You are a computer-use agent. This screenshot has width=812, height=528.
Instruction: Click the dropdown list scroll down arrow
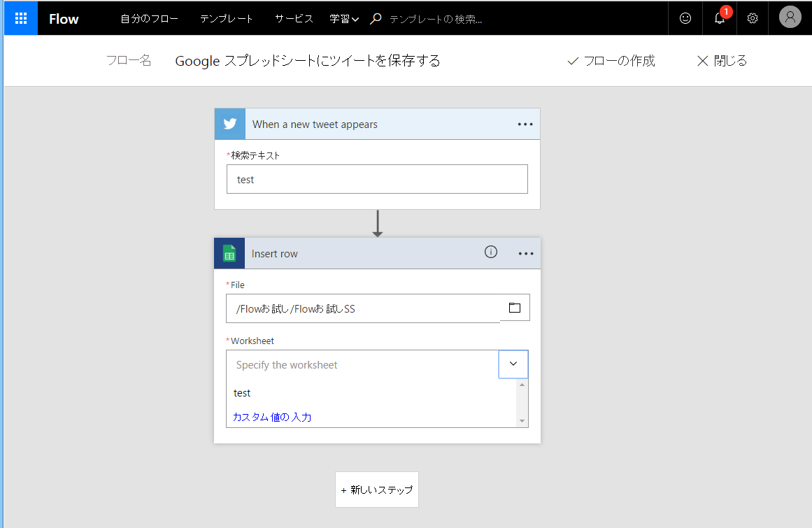(522, 421)
